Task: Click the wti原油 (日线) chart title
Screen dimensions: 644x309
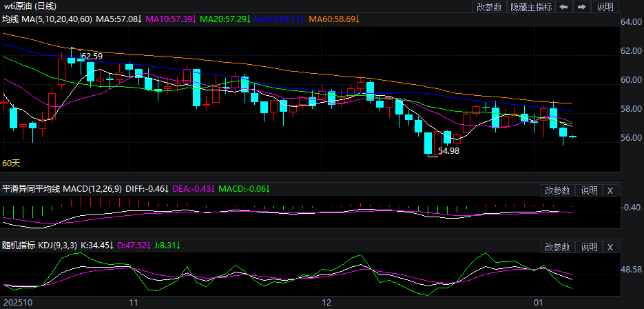Action: pos(30,6)
